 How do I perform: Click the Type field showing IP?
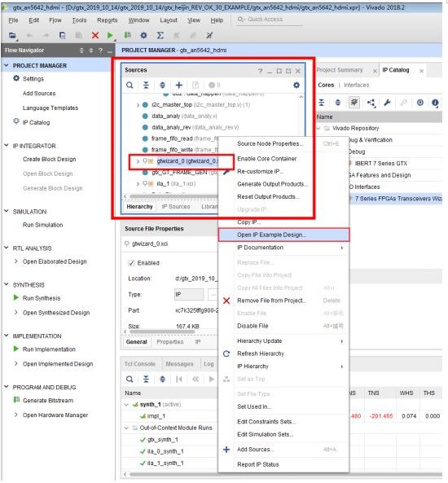point(189,295)
